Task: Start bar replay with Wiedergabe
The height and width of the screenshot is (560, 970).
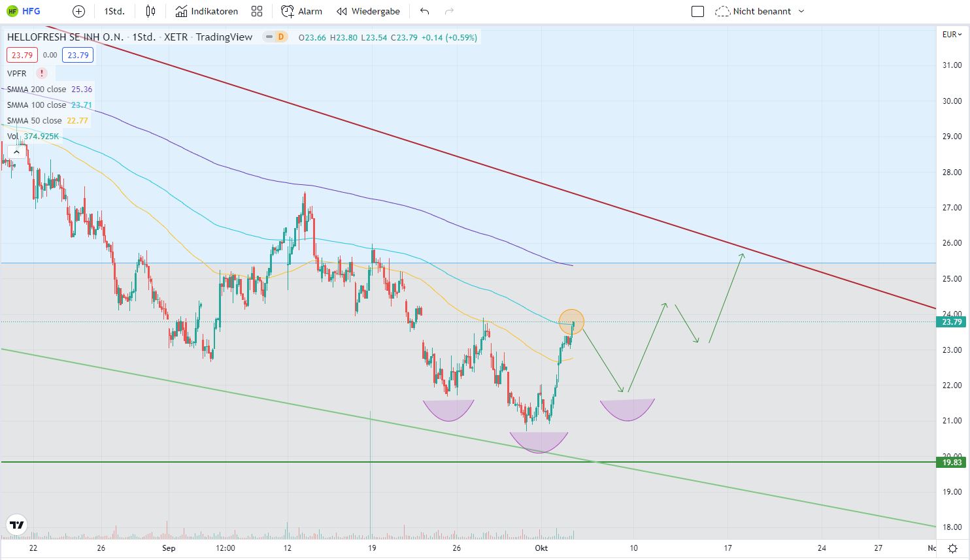Action: 368,11
